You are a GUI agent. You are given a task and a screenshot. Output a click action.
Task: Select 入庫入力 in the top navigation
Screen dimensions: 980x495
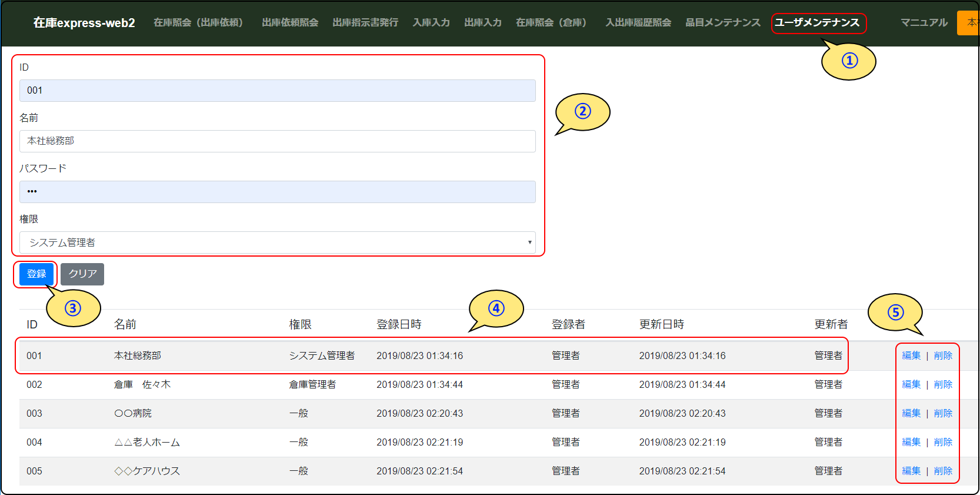point(431,23)
